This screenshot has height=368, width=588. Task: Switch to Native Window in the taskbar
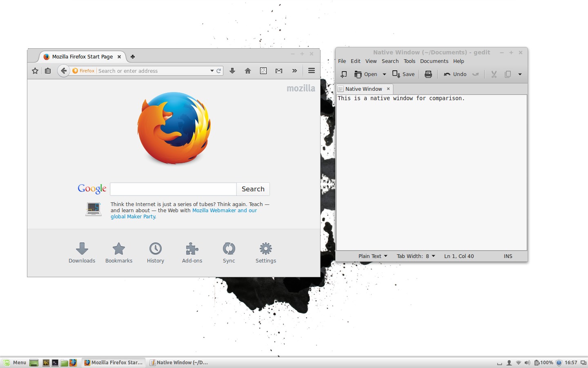(179, 363)
